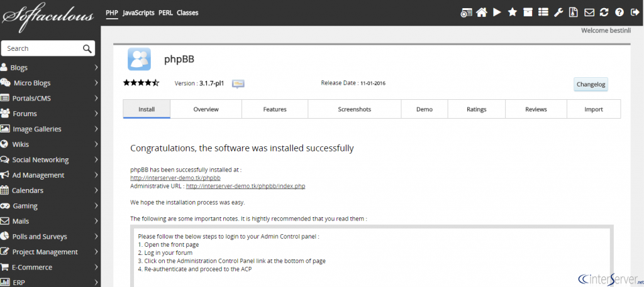
Task: Open help question mark icon
Action: [619, 13]
